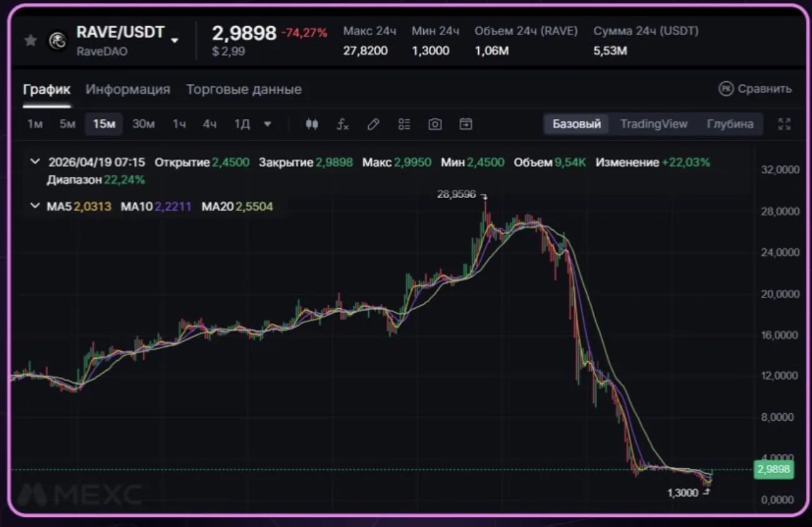Click the -74,27% price change text
The width and height of the screenshot is (812, 527).
304,33
